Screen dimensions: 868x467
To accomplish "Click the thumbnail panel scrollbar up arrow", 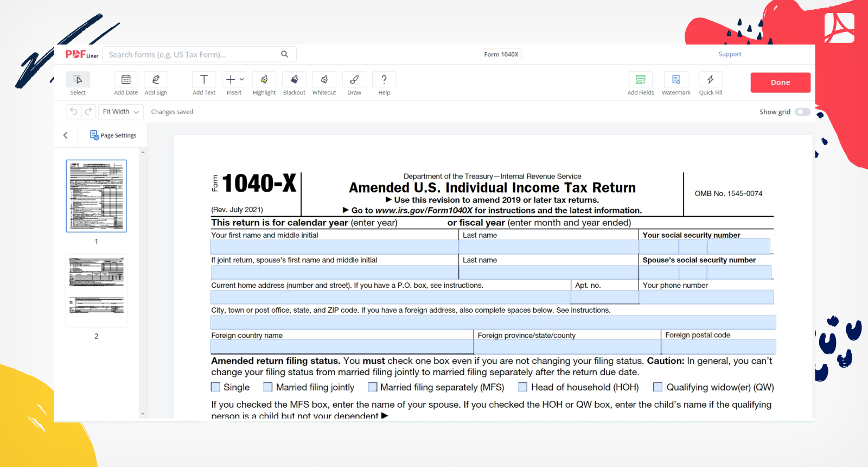I will (x=143, y=152).
